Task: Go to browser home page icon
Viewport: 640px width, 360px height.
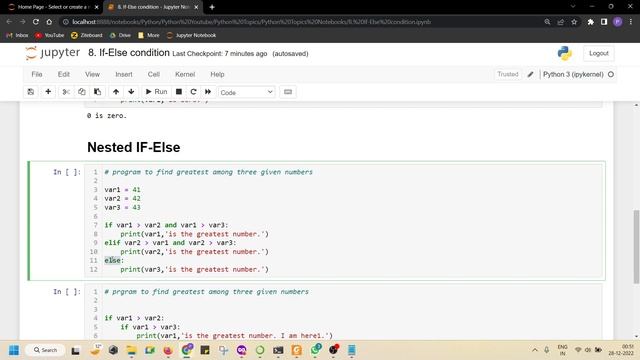Action: tap(49, 22)
